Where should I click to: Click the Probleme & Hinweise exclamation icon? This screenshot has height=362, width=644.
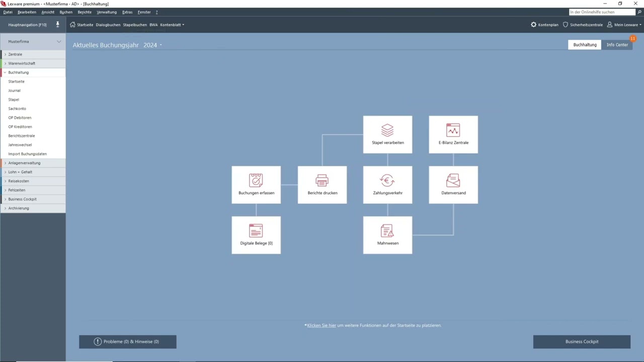98,342
